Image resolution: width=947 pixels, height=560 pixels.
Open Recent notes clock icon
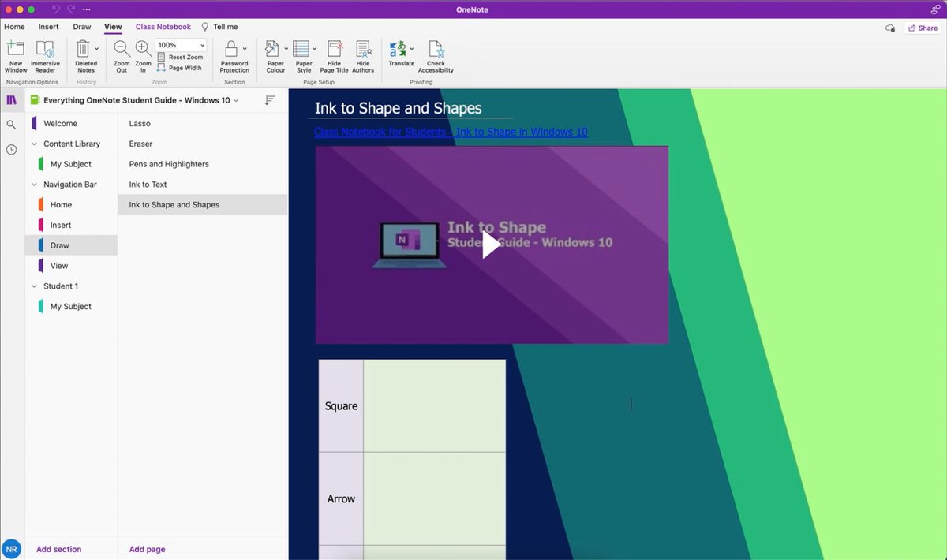11,149
